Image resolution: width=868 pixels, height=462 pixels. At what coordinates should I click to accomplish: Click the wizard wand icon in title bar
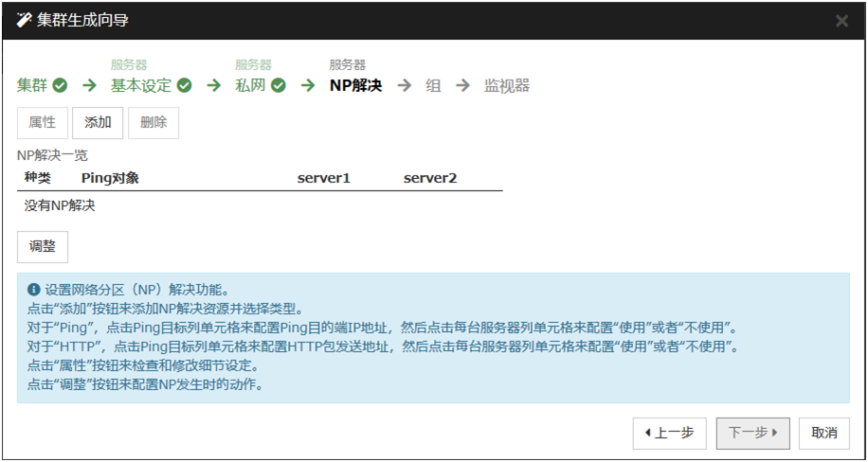[x=24, y=21]
